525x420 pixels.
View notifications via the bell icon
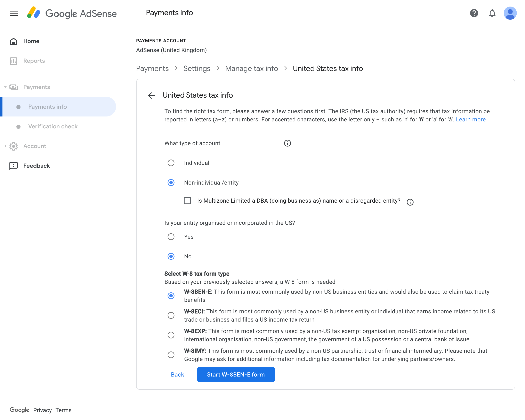pyautogui.click(x=492, y=13)
